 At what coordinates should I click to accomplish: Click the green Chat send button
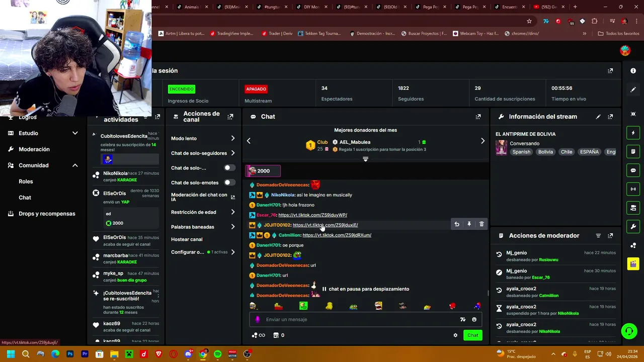point(472,335)
